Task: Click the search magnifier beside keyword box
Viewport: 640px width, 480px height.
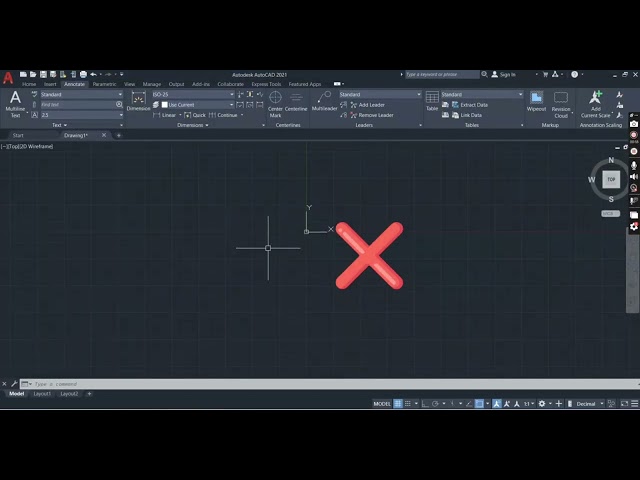Action: pyautogui.click(x=484, y=74)
